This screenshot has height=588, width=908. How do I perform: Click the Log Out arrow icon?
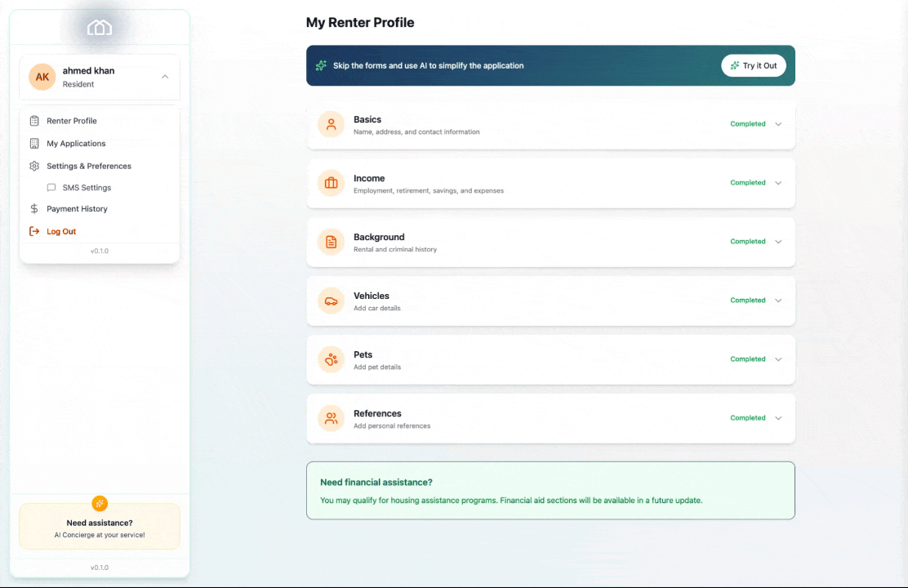[33, 231]
